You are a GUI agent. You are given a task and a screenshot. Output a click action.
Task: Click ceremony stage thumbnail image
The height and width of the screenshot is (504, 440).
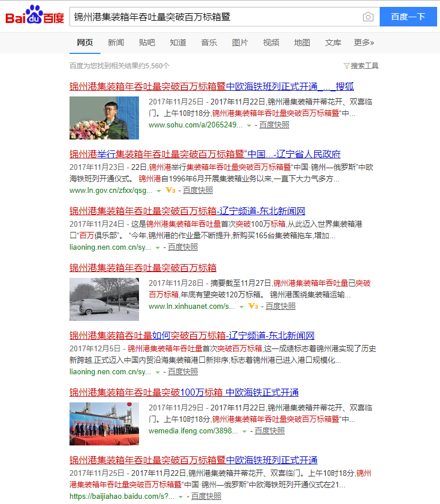click(104, 424)
